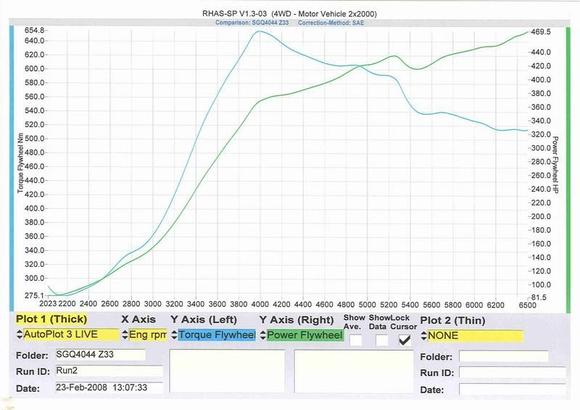Click the stepper arrows beside AutoPlot 3 LIVE
Viewport: 580px width, 410px height.
click(20, 335)
